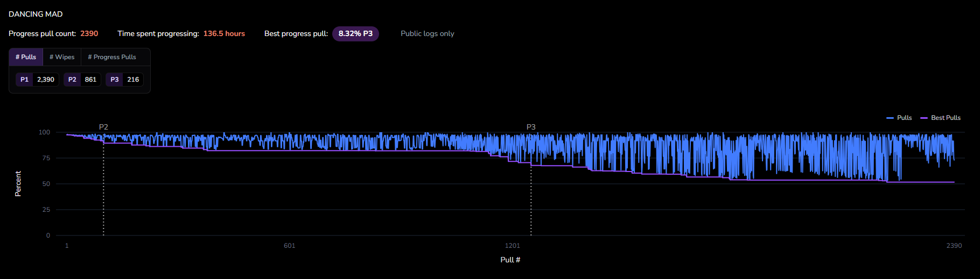Click the P2 phase marker label on chart

(103, 127)
